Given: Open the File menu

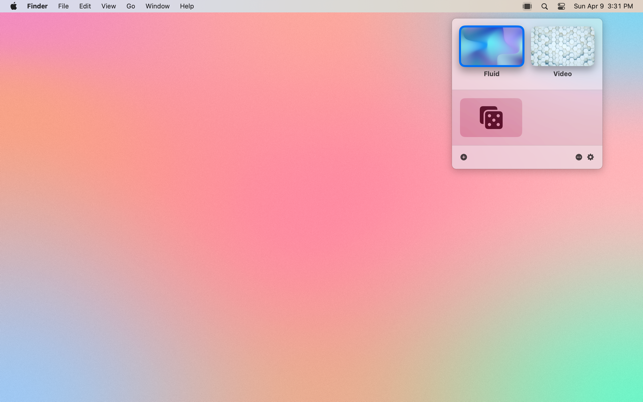Looking at the screenshot, I should pyautogui.click(x=63, y=6).
